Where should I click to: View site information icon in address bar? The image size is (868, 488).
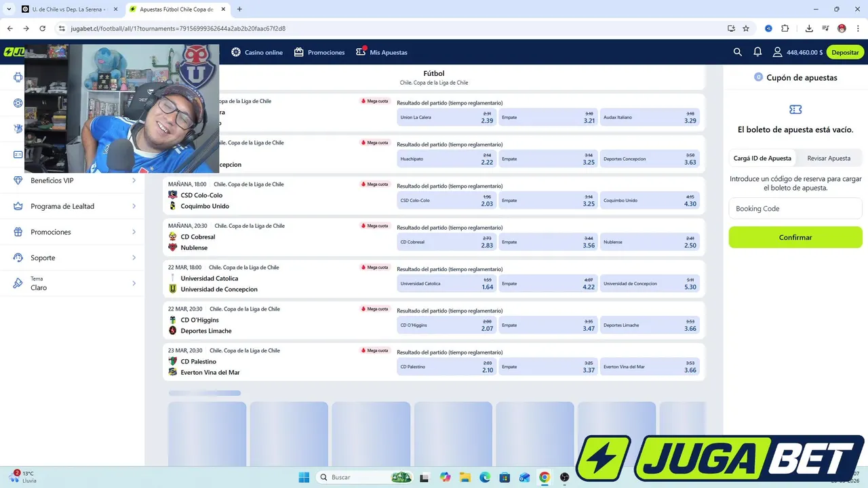point(62,28)
